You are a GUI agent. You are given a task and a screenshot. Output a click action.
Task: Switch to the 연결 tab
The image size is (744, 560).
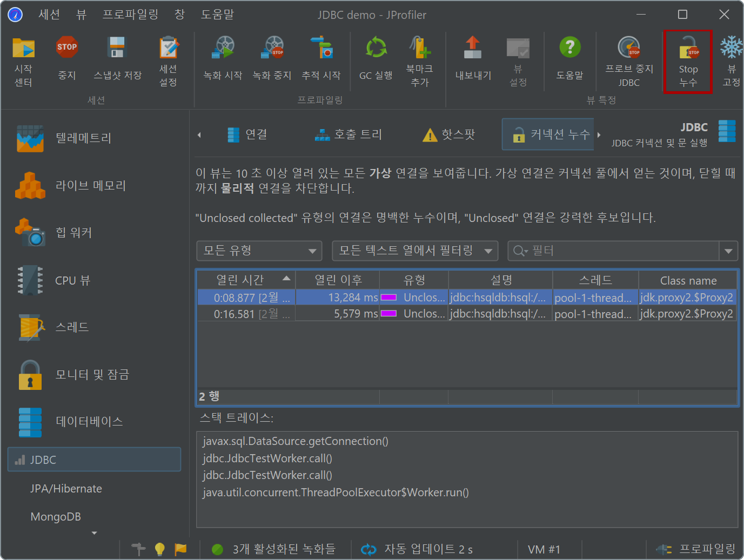coord(247,134)
